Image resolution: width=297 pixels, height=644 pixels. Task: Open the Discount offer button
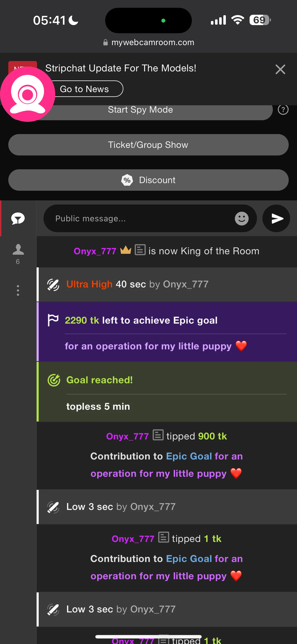[148, 180]
